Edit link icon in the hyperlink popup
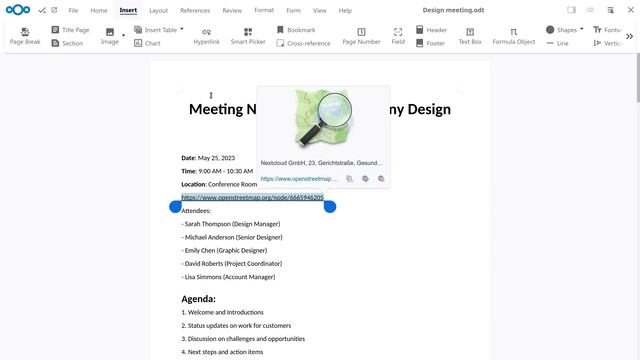Screen dimensions: 640x360 365,179
